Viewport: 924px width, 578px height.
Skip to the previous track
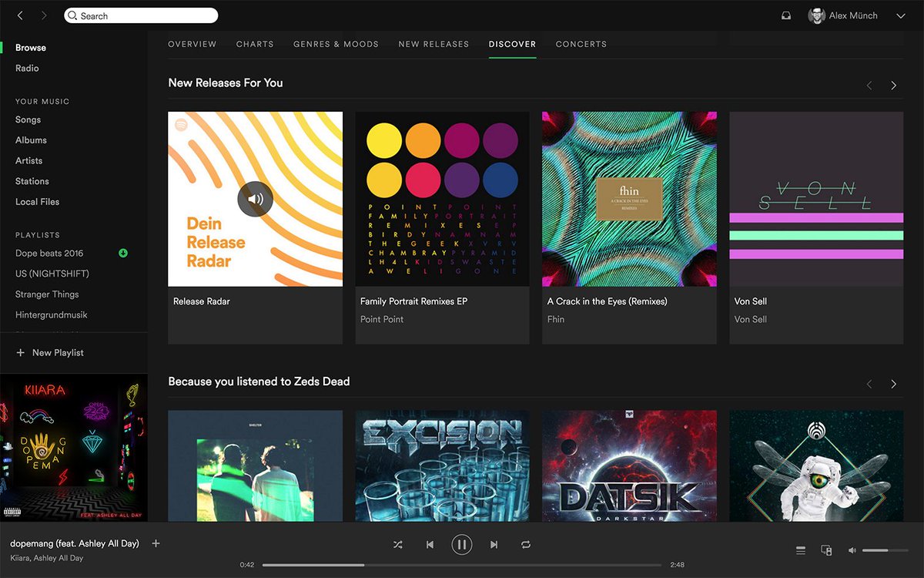point(430,545)
